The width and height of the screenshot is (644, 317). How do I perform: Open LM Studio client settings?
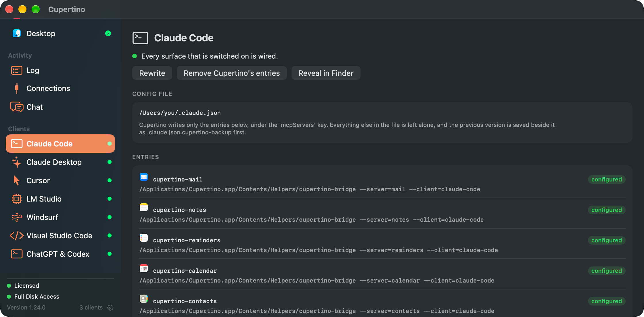pos(60,199)
